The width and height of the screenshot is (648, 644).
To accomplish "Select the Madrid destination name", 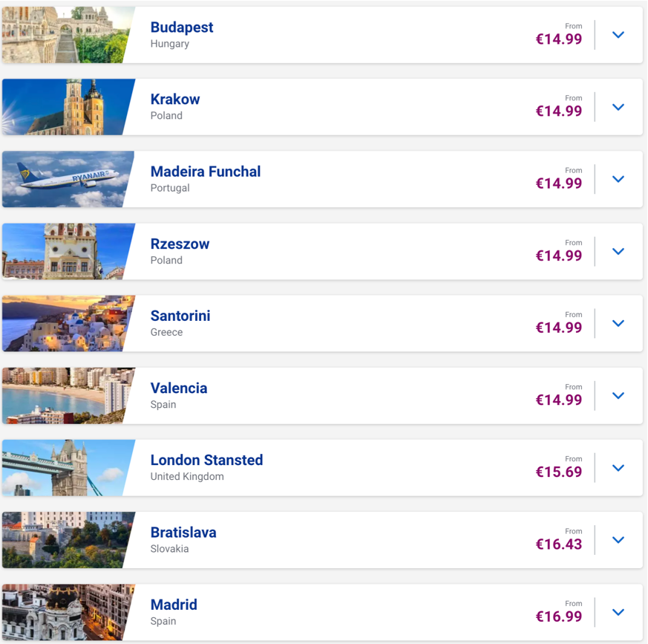I will click(174, 605).
